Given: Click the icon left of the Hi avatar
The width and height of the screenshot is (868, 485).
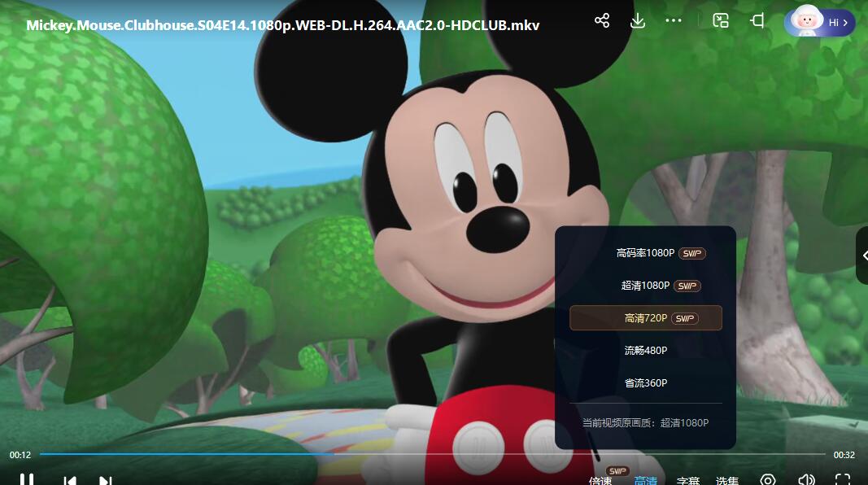Looking at the screenshot, I should [x=757, y=21].
